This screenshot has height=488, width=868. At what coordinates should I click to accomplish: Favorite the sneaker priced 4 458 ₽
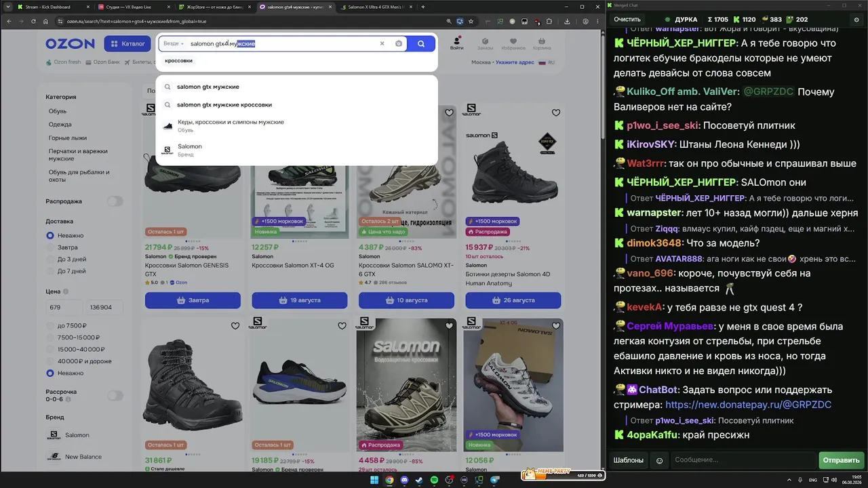tap(449, 326)
